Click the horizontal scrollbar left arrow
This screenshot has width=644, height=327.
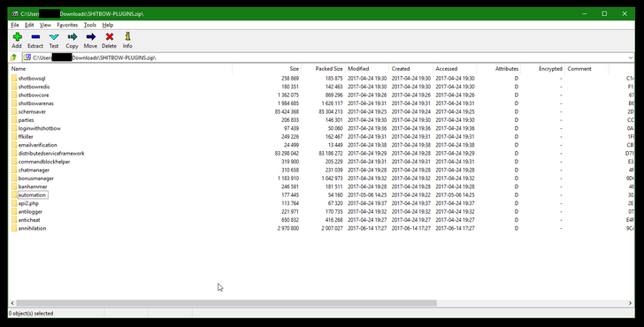point(12,303)
